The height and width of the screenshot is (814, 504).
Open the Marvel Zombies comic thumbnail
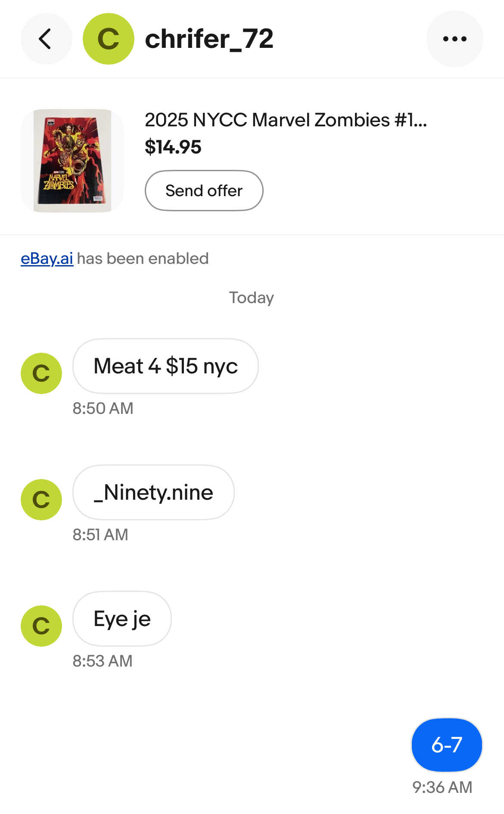click(72, 160)
